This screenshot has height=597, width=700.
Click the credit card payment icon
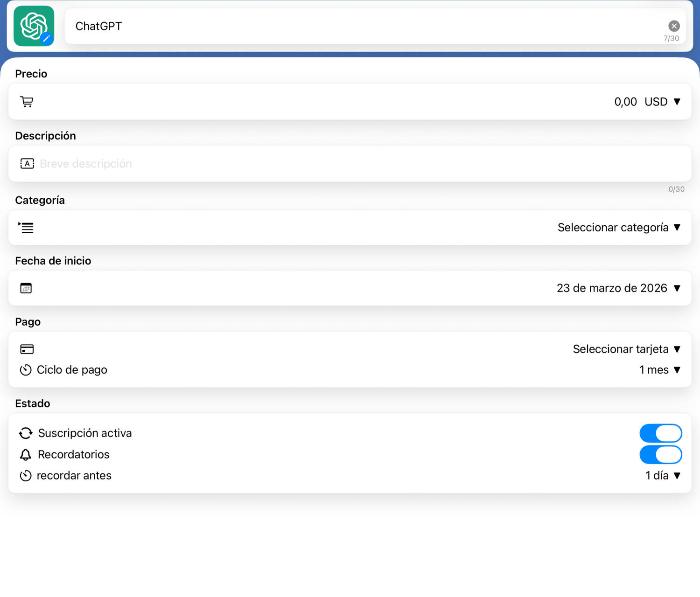(27, 349)
